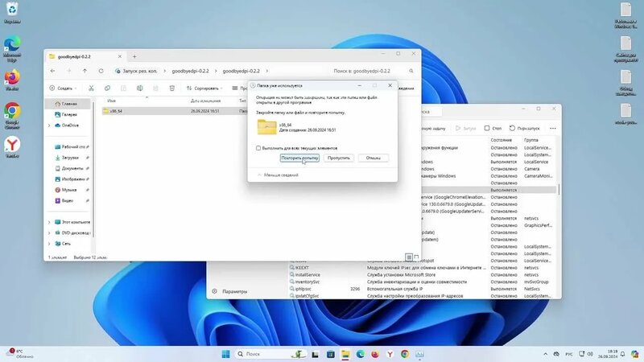This screenshot has width=644, height=362.
Task: Click the Поиск в: goodbyedpi-0.2.2 search field
Action: pyautogui.click(x=369, y=71)
